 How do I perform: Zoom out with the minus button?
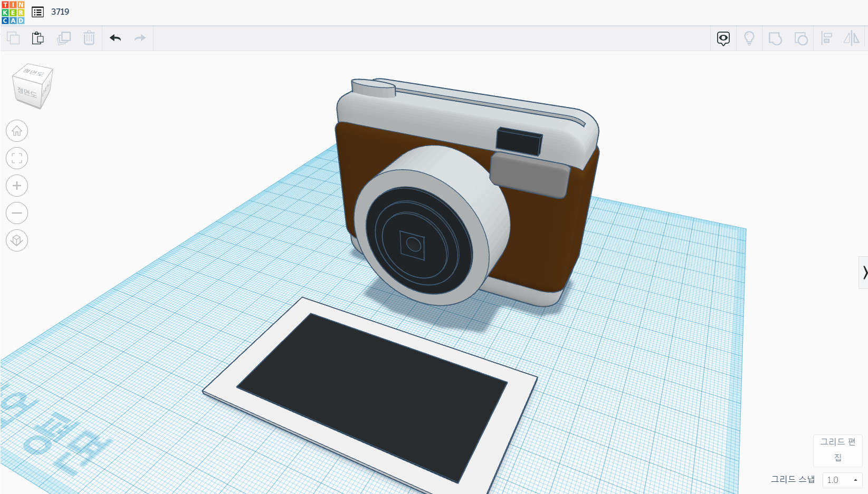click(17, 213)
